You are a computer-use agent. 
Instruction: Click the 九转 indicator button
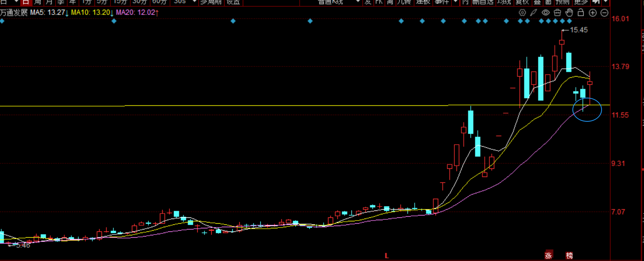[404, 2]
